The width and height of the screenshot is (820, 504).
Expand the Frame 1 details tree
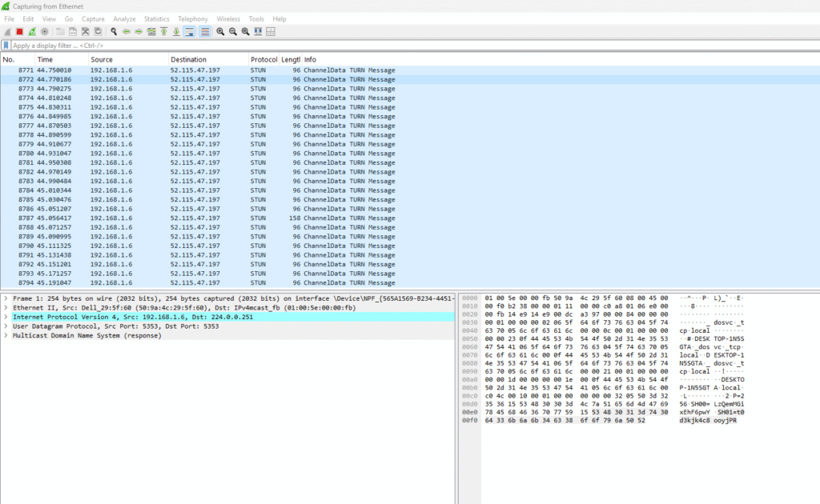[6, 298]
